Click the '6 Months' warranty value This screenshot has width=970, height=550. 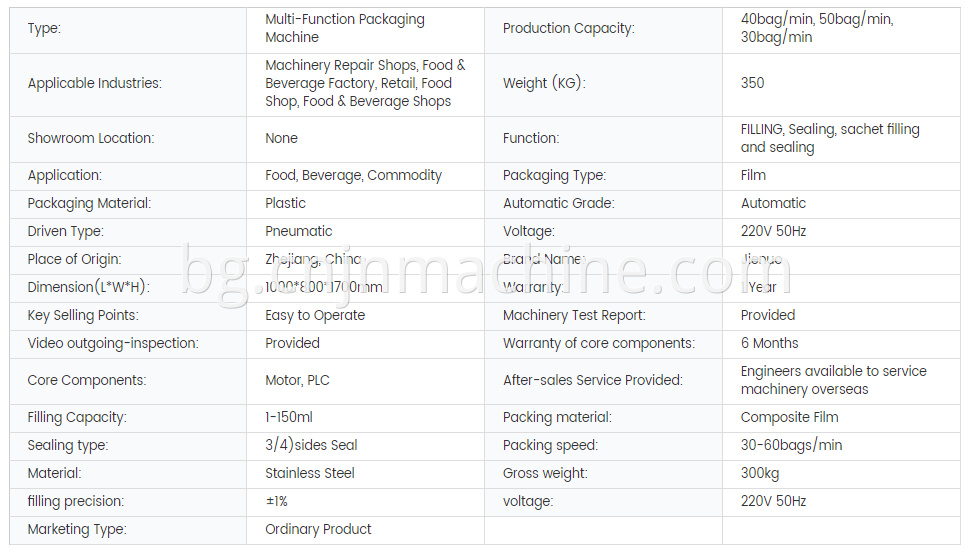[x=770, y=343]
